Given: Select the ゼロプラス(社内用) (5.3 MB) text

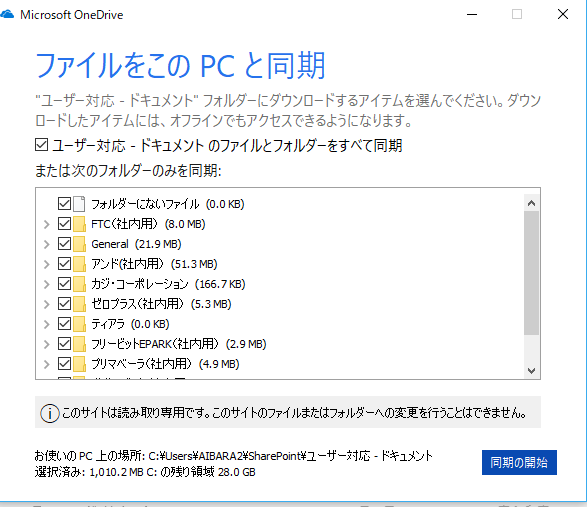Looking at the screenshot, I should pos(161,304).
